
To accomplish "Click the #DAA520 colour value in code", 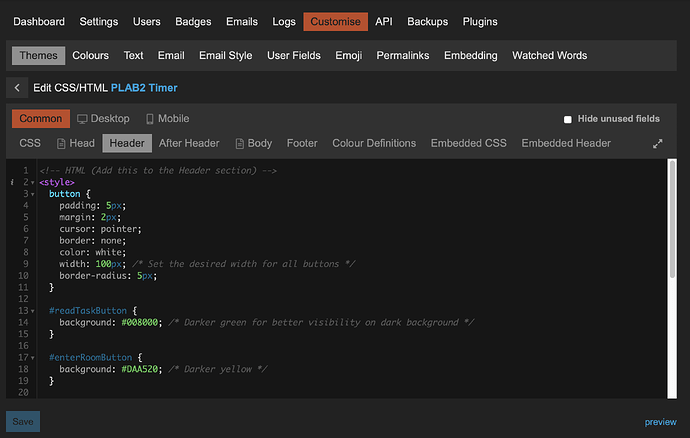I will coord(139,369).
